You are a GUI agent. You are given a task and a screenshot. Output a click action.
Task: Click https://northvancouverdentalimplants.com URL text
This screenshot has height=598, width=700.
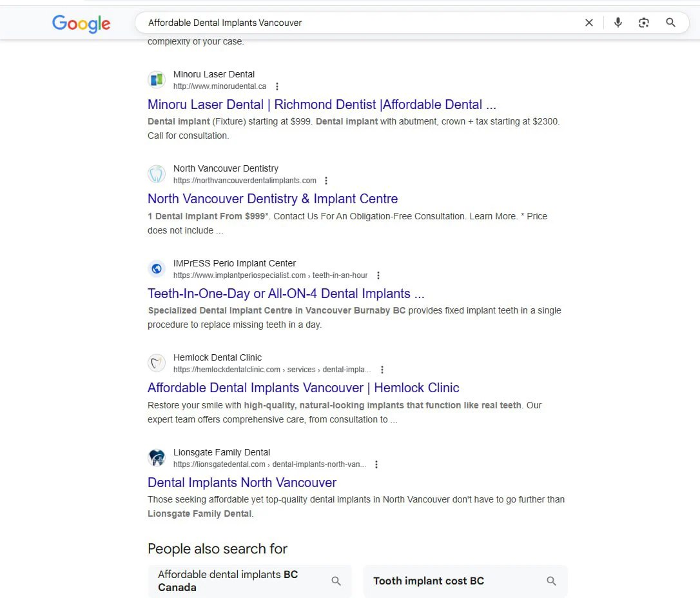click(245, 181)
